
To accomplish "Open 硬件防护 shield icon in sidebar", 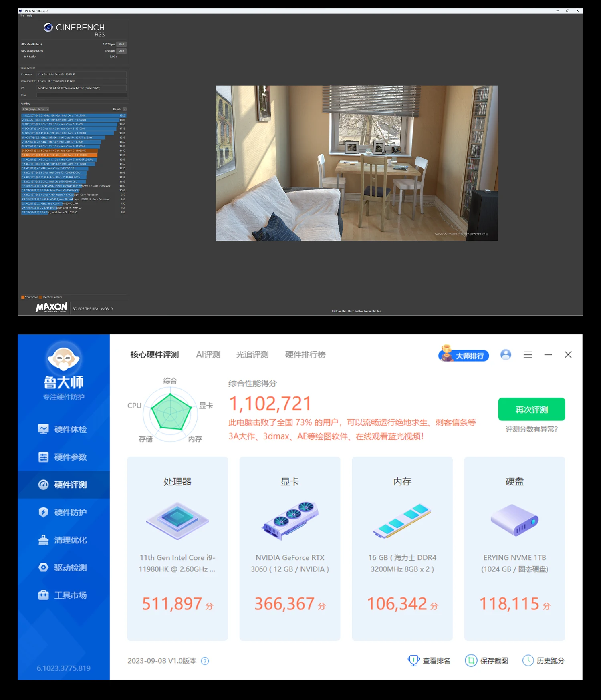I will click(x=43, y=512).
